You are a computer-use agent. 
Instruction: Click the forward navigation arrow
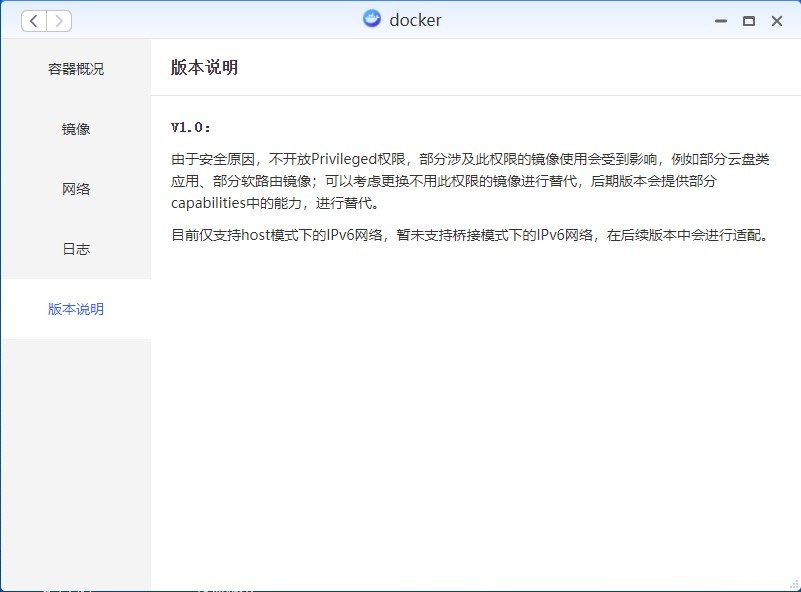click(59, 21)
